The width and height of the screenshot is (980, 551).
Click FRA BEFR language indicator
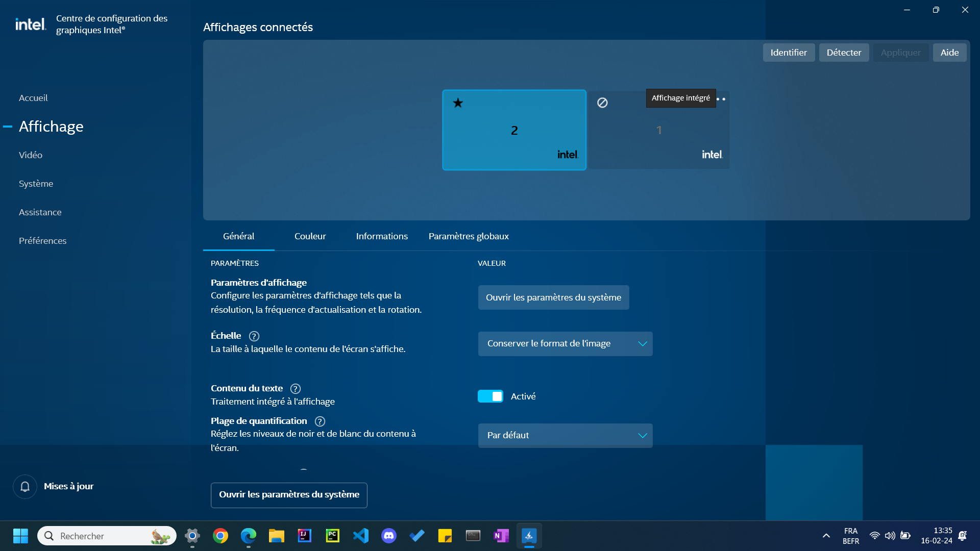coord(850,536)
